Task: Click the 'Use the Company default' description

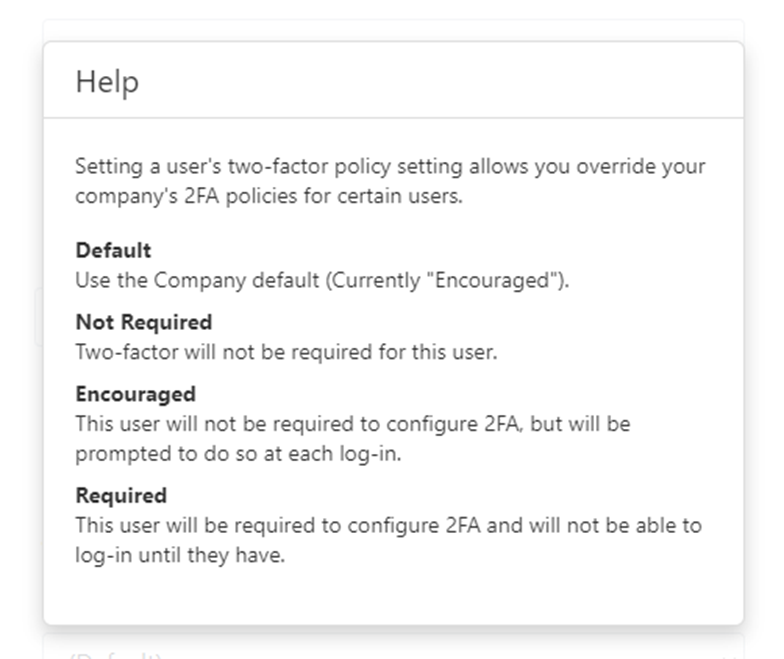Action: [322, 280]
